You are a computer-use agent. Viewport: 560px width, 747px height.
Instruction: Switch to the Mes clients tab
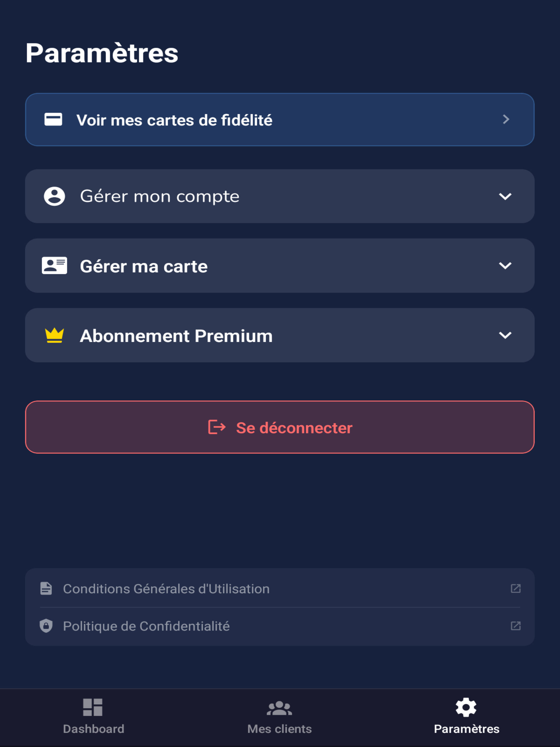click(279, 716)
